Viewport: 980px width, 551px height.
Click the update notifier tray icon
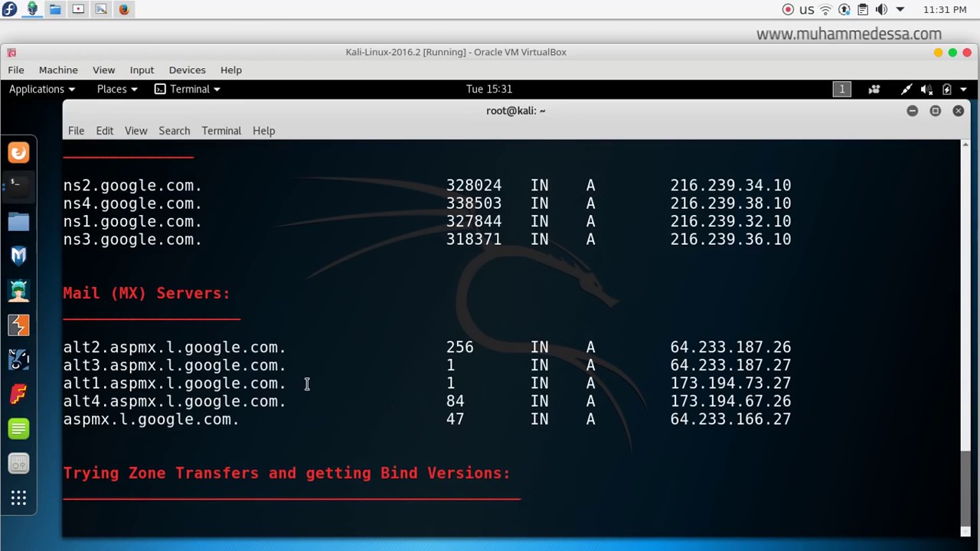click(x=844, y=9)
